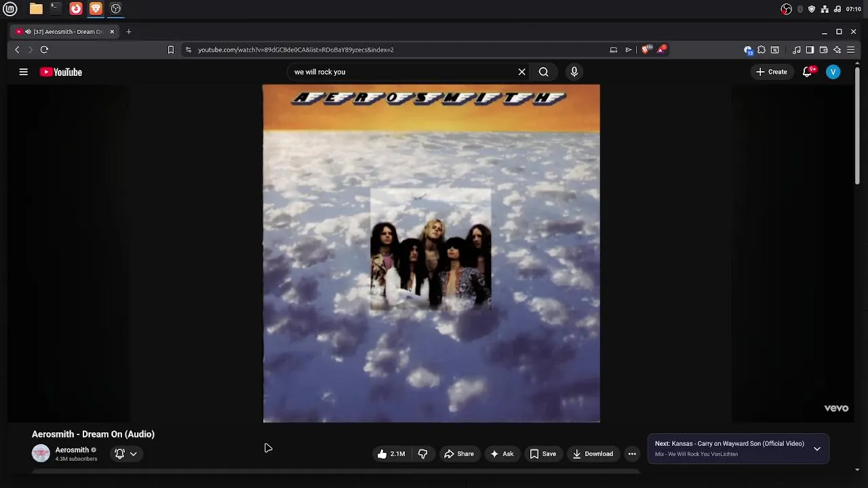The height and width of the screenshot is (488, 868).
Task: Toggle subscription notification bell
Action: tap(119, 454)
